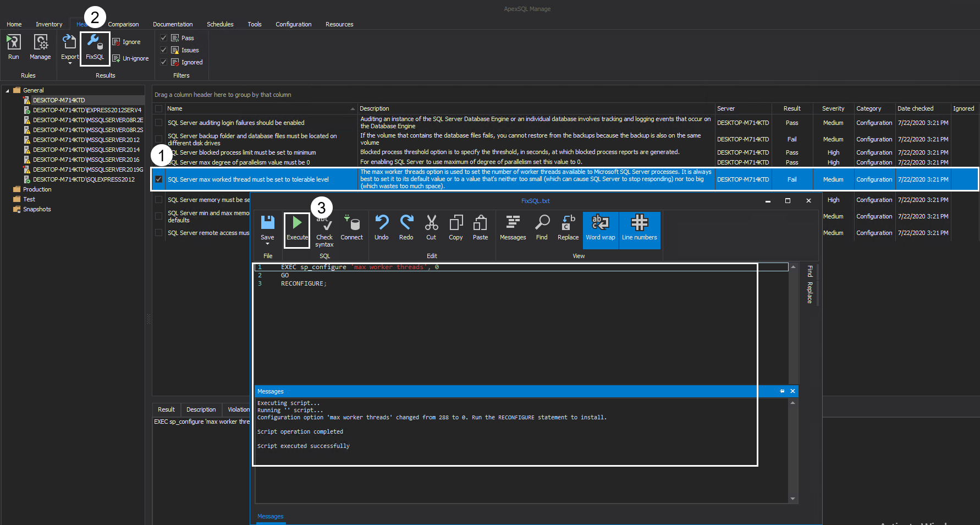
Task: Open the Manage rules tool
Action: click(40, 47)
